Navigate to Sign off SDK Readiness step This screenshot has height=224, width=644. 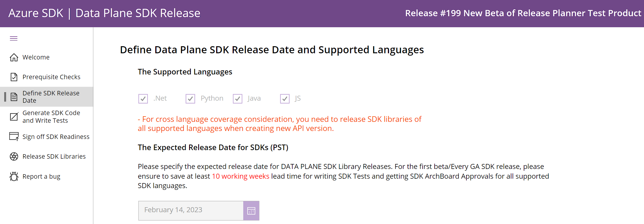[56, 136]
